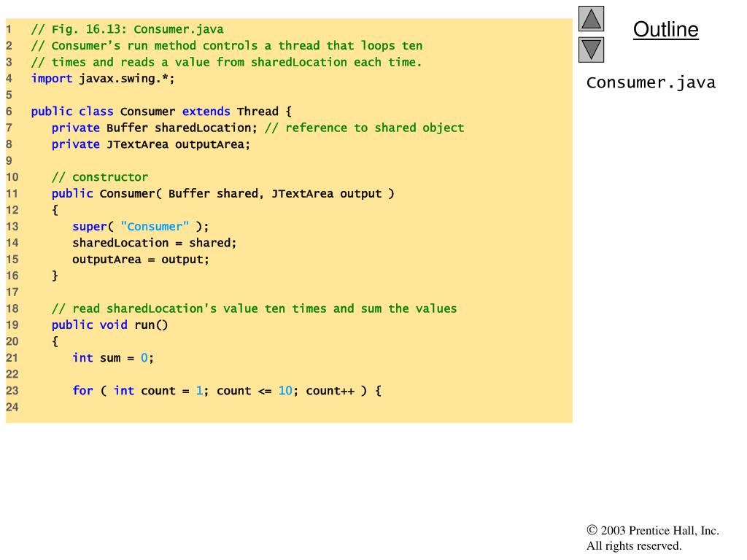The height and width of the screenshot is (560, 747).
Task: Select "outputArea = output;" statement
Action: 141,260
